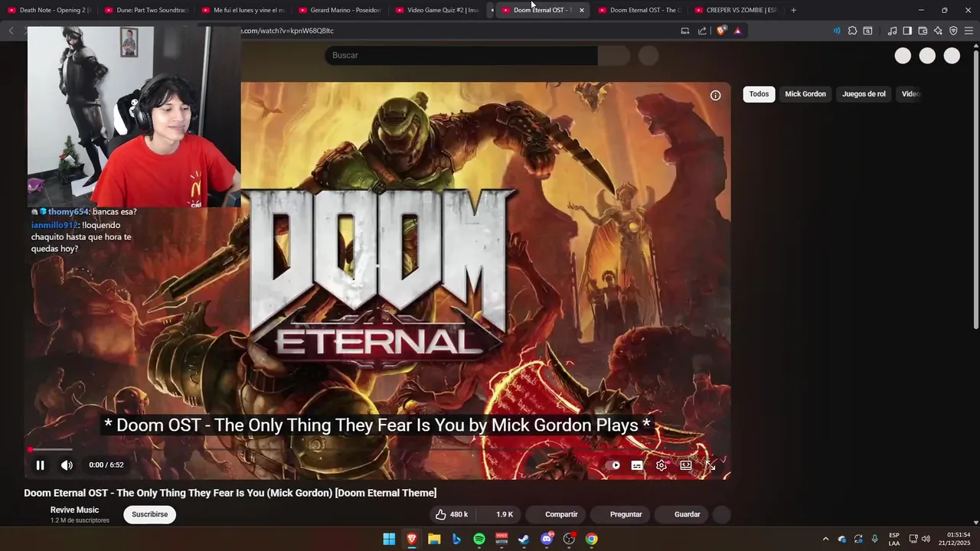Open the info card icon on the video

click(x=715, y=96)
